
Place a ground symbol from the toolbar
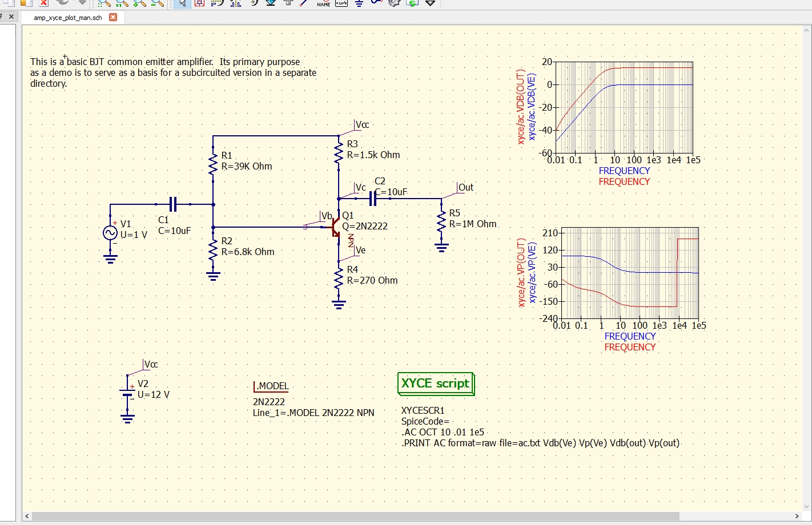coord(359,4)
